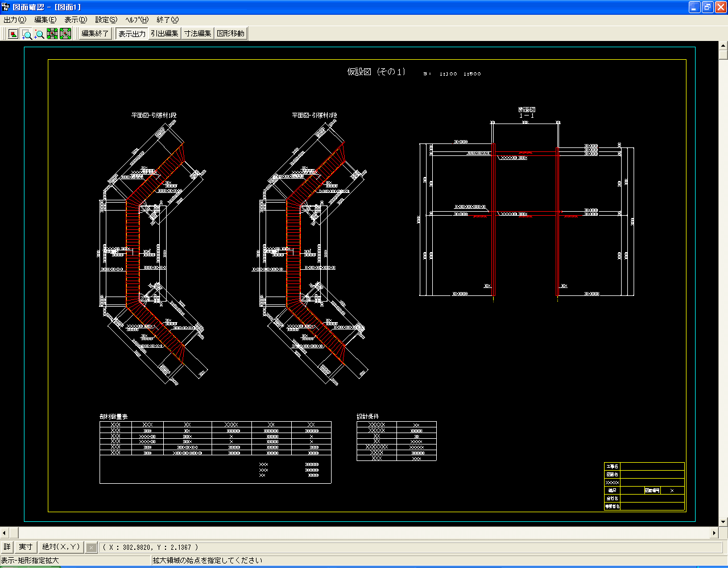Activate 寸法編集 mode

click(x=197, y=34)
